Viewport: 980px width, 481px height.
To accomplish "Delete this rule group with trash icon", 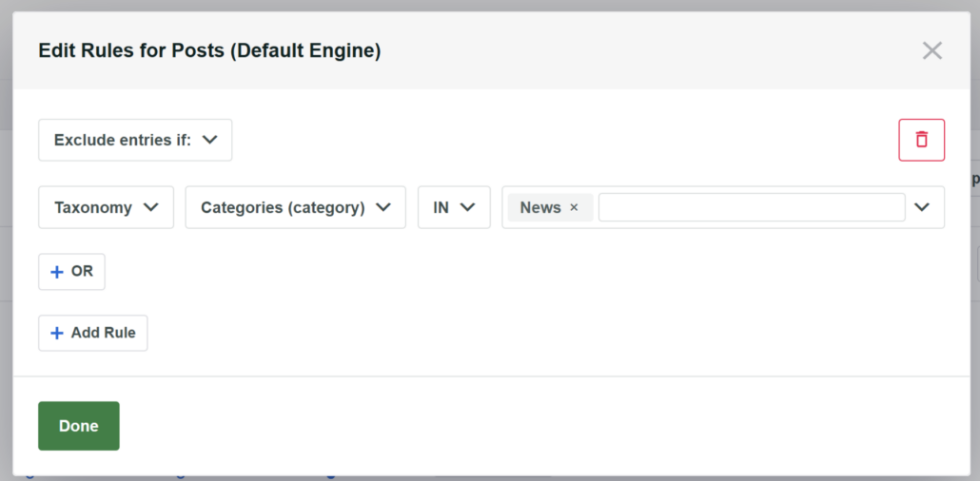I will pos(921,140).
